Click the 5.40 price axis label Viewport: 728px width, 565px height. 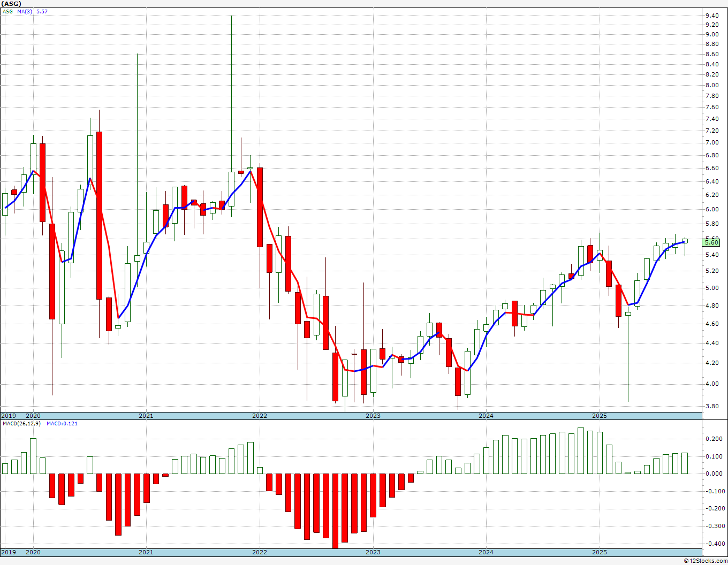tap(712, 255)
